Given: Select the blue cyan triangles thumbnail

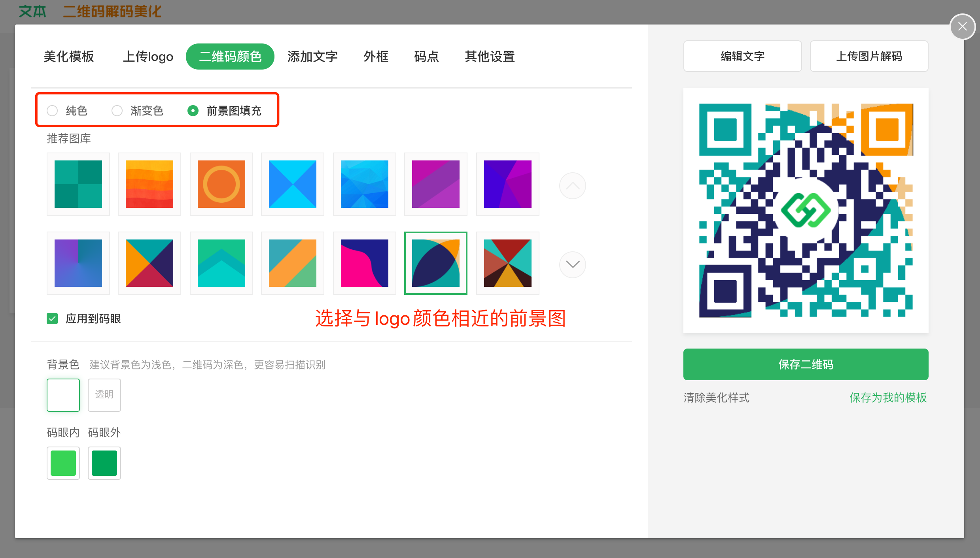Looking at the screenshot, I should pos(293,184).
